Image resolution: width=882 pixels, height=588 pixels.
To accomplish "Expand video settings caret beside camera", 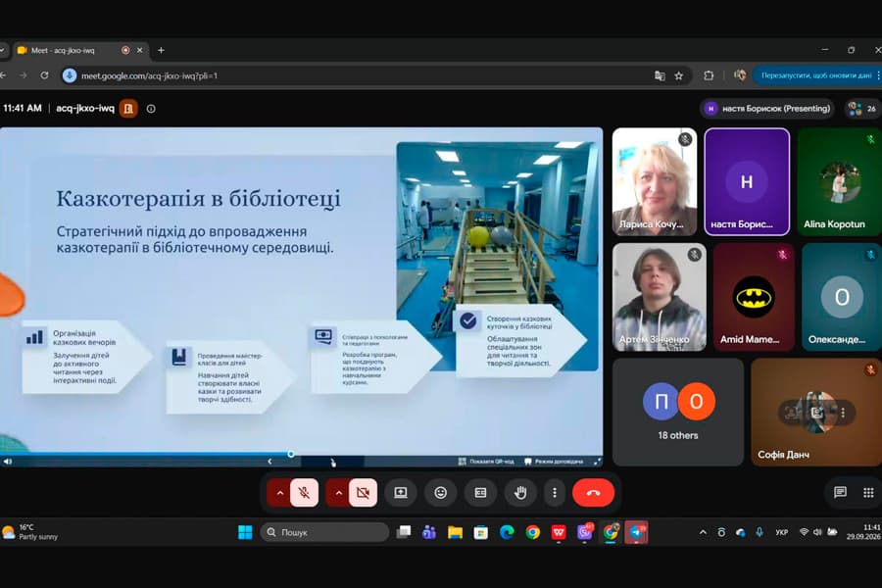I will (x=338, y=493).
